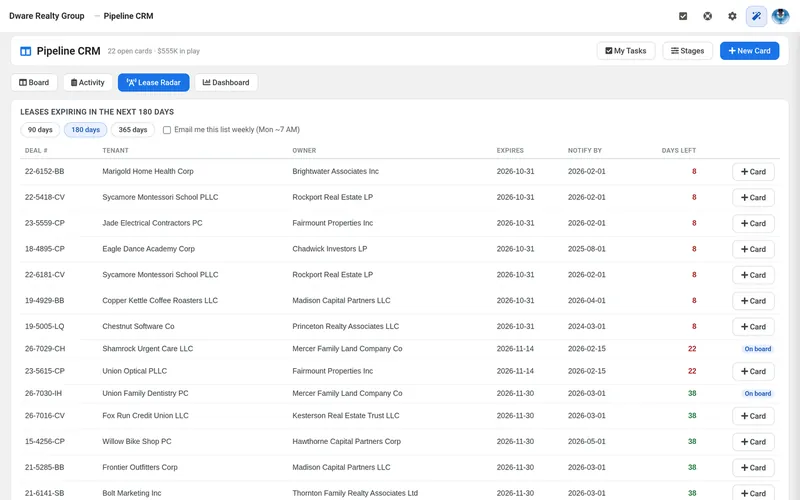The image size is (800, 500).
Task: Select deal number 19-5005-LQ
Action: [44, 327]
